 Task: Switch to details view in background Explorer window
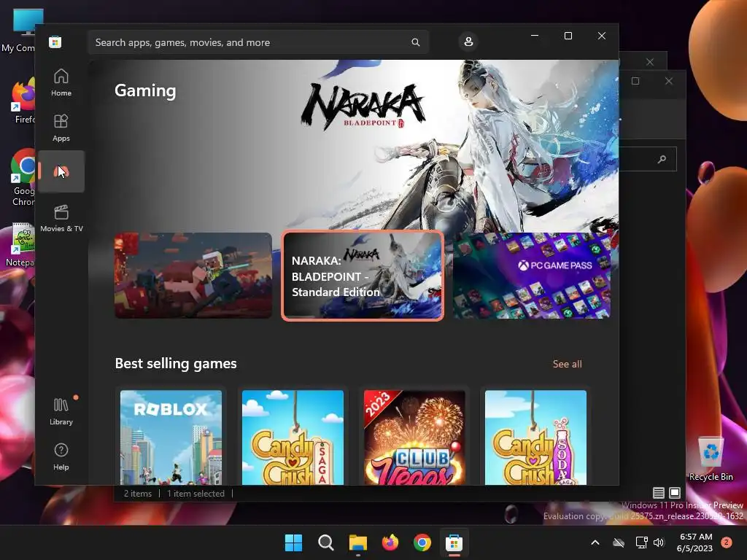click(659, 493)
